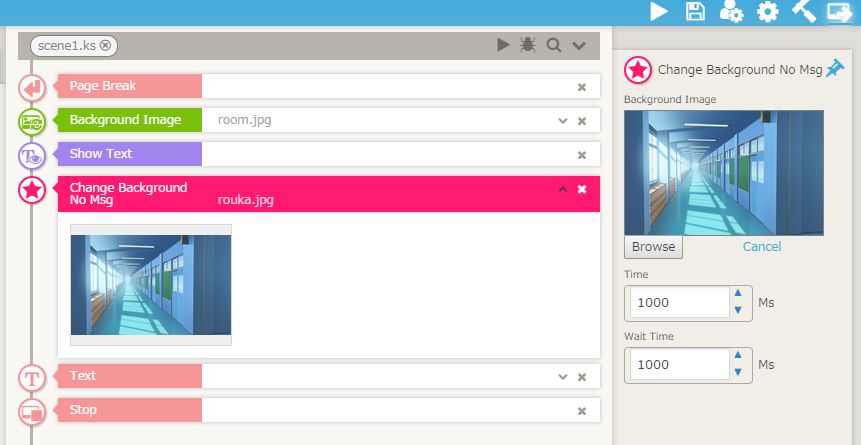Screen dimensions: 861x445
Task: Click the Play preview icon in top bar
Action: click(659, 12)
